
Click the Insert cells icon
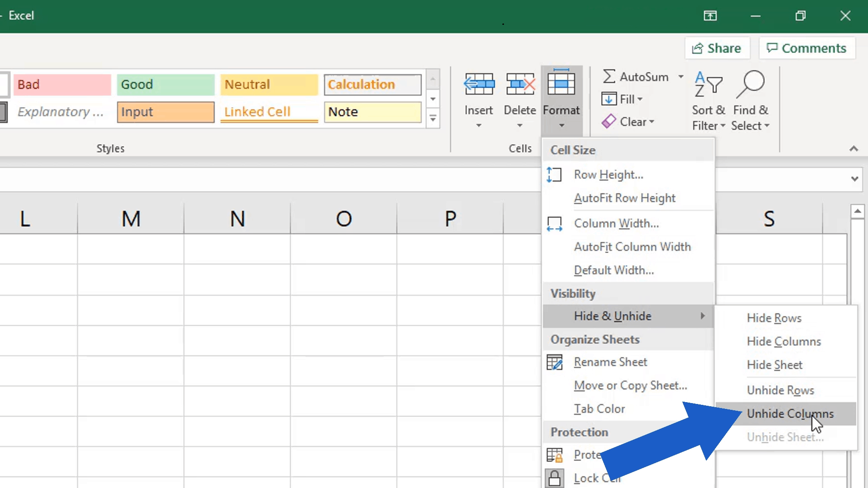click(479, 84)
